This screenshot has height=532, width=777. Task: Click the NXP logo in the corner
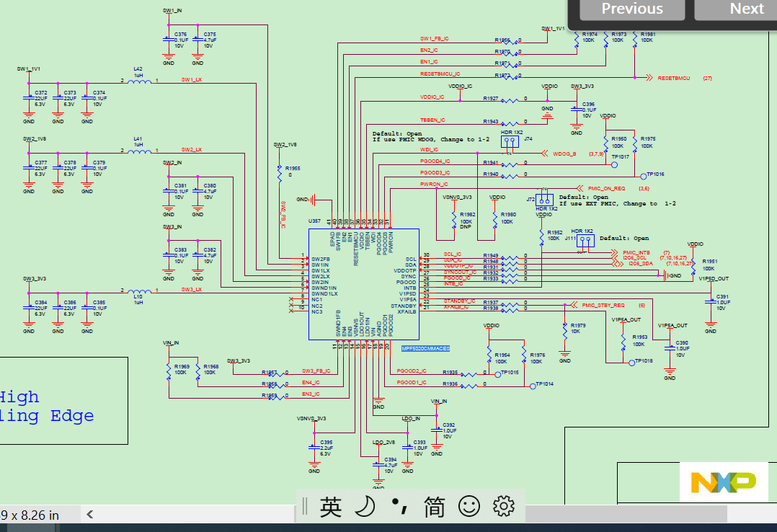tap(724, 482)
